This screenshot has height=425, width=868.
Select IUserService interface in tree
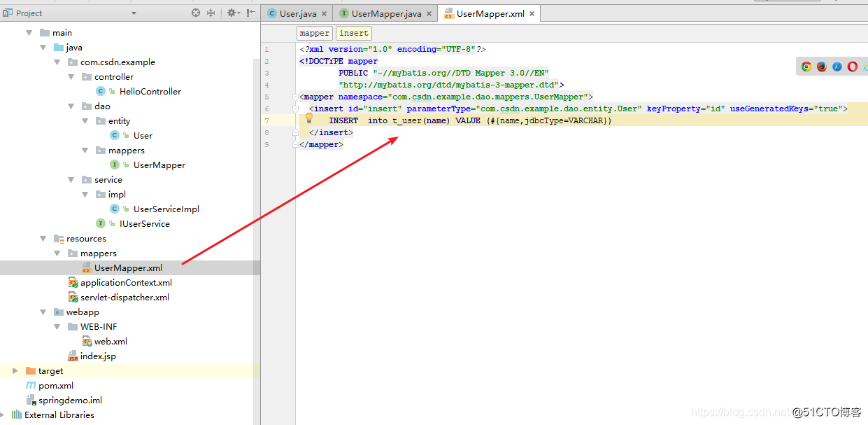145,224
